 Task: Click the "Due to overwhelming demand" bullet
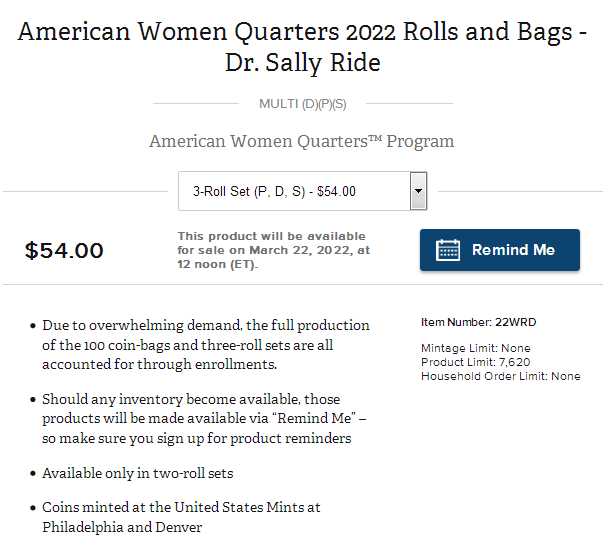pyautogui.click(x=206, y=345)
